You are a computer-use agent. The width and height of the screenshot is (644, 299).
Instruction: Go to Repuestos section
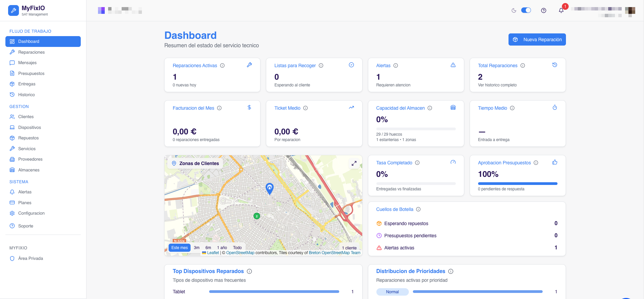[43, 138]
